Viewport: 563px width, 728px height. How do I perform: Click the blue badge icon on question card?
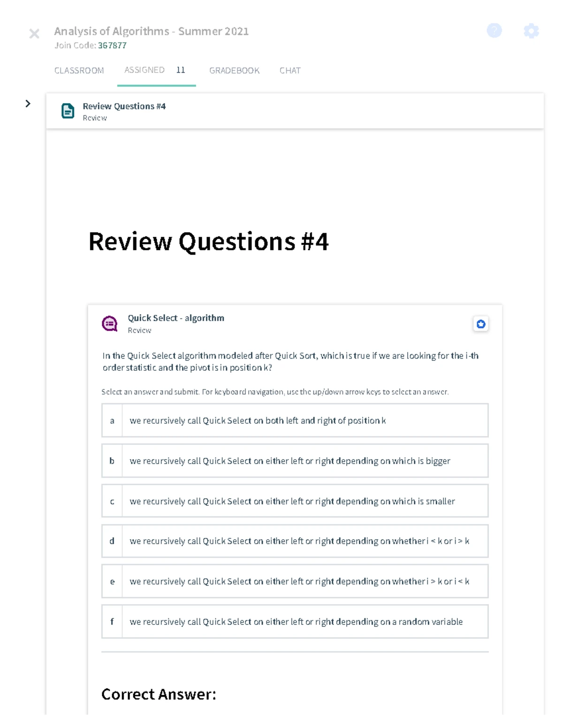click(x=481, y=324)
